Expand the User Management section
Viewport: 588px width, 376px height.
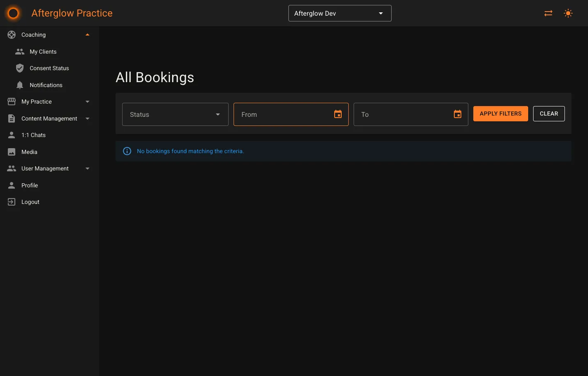tap(87, 168)
